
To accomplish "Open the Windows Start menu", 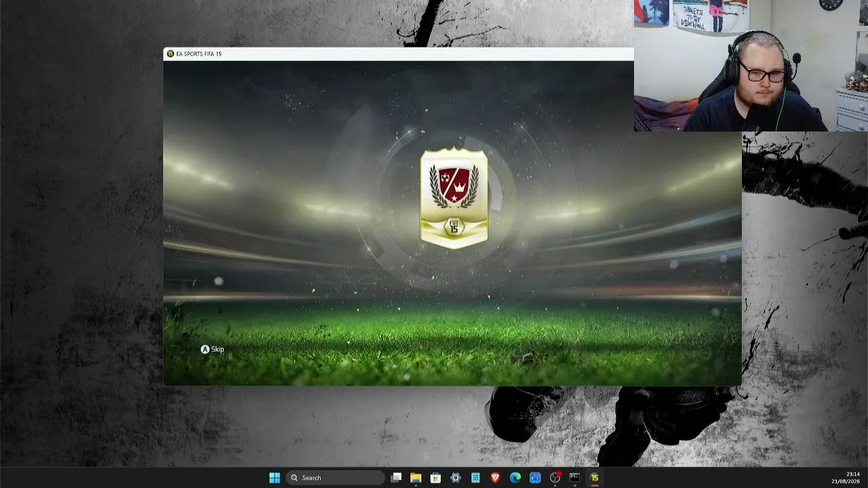I will pyautogui.click(x=275, y=478).
